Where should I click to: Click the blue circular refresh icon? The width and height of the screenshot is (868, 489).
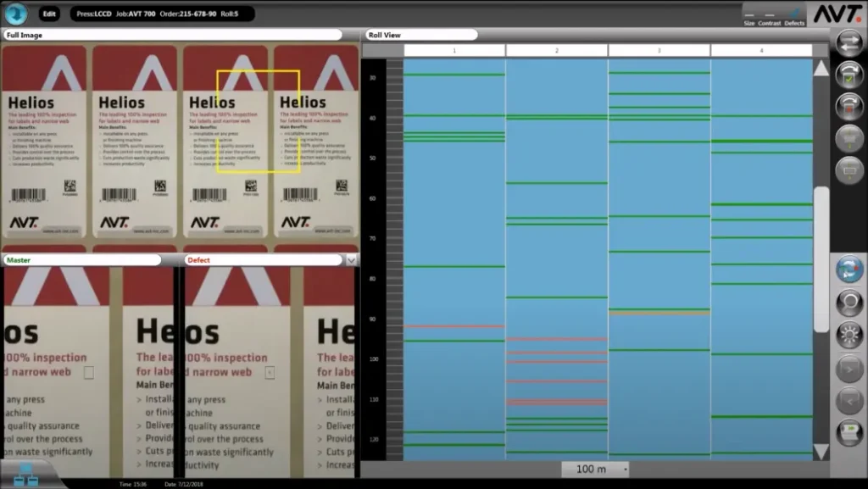coord(849,270)
